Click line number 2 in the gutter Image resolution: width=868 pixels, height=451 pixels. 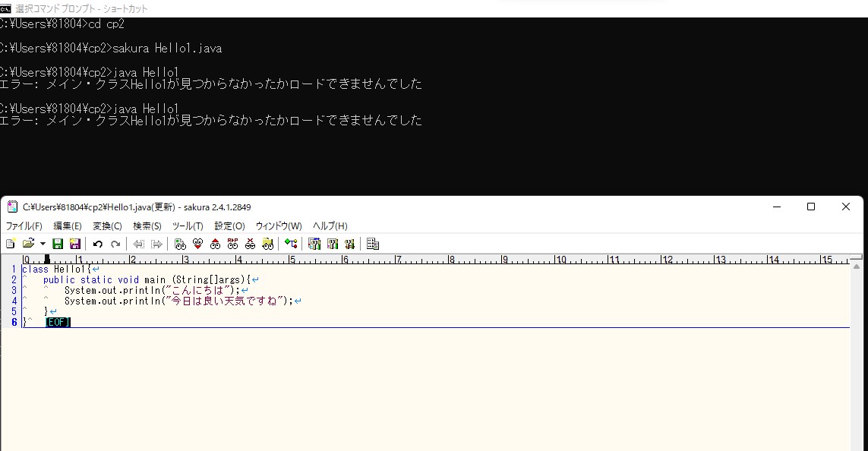pyautogui.click(x=14, y=280)
